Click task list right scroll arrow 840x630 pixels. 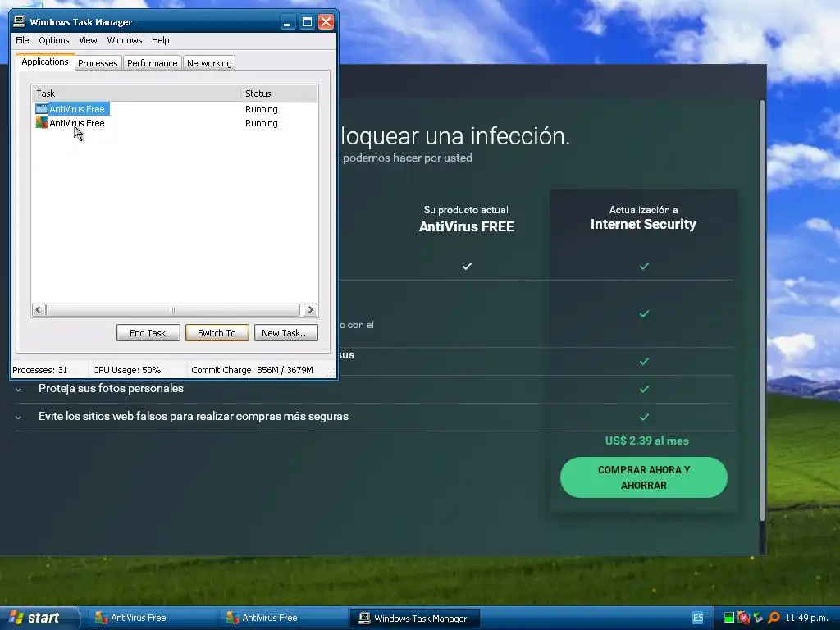[x=310, y=309]
